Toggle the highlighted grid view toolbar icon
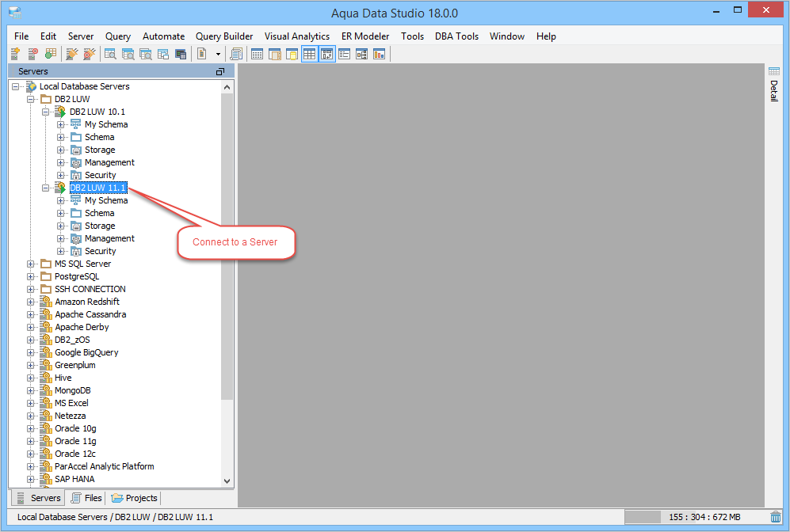The height and width of the screenshot is (532, 790). tap(309, 54)
